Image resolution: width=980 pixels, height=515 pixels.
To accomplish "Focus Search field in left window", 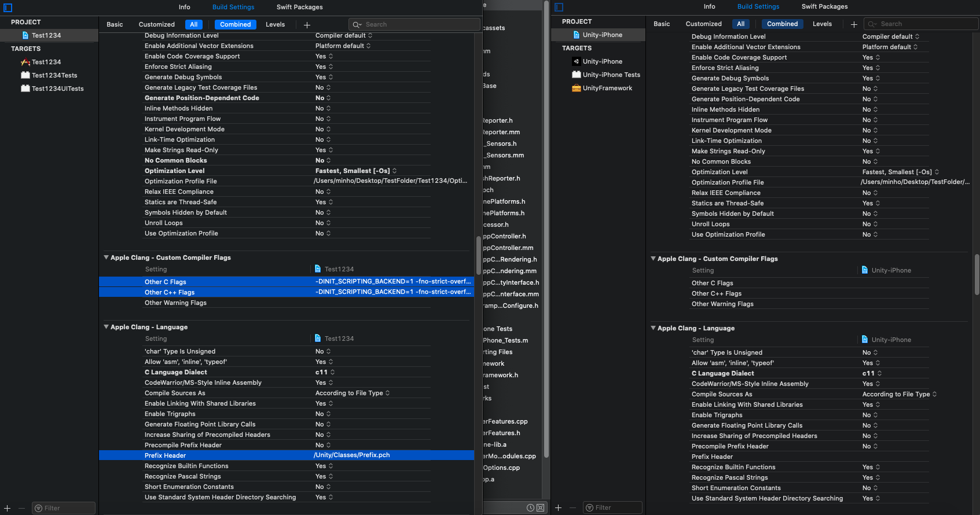I will tap(414, 24).
